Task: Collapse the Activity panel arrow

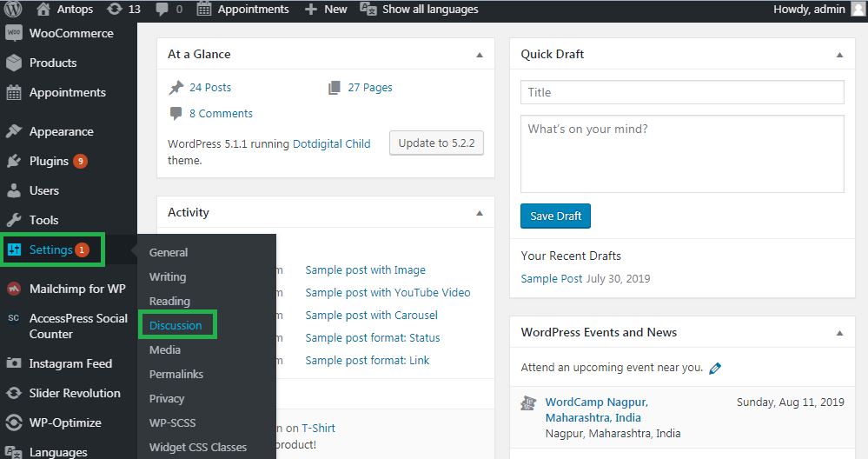Action: click(480, 213)
